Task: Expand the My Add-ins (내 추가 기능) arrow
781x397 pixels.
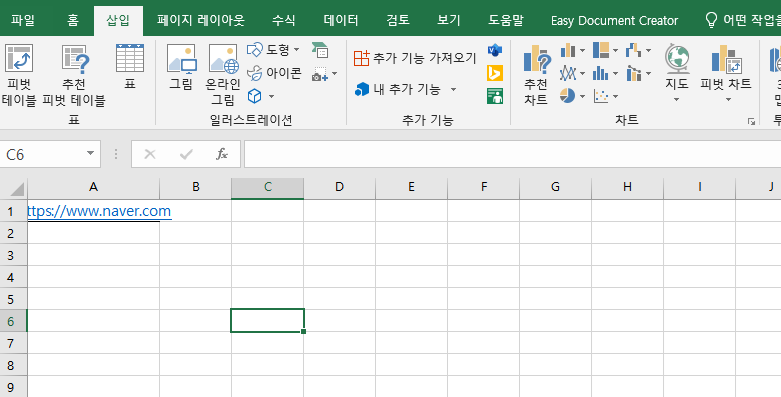Action: (453, 90)
